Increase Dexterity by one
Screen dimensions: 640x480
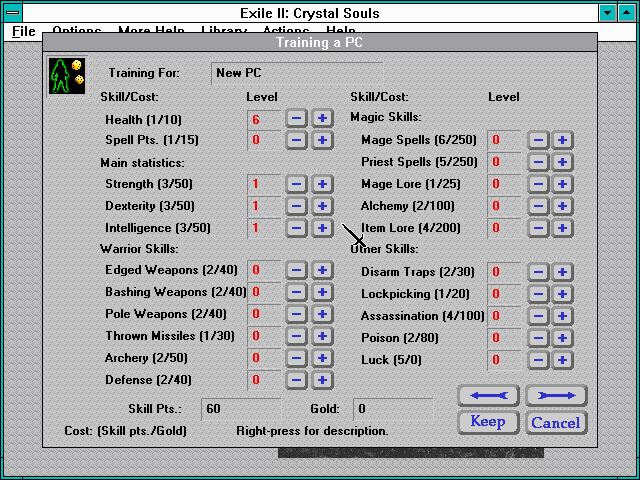pyautogui.click(x=322, y=206)
